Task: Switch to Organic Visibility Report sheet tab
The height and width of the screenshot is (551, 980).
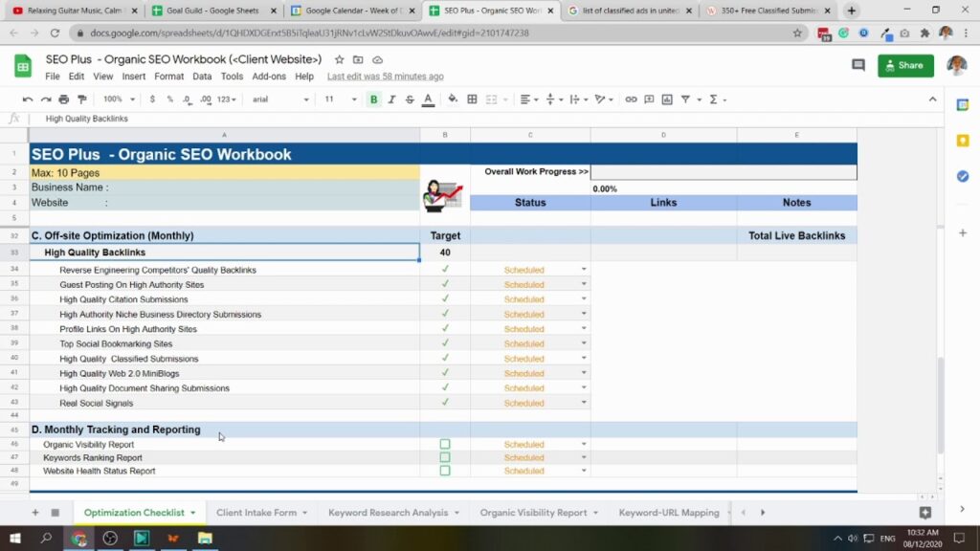Action: pyautogui.click(x=539, y=513)
